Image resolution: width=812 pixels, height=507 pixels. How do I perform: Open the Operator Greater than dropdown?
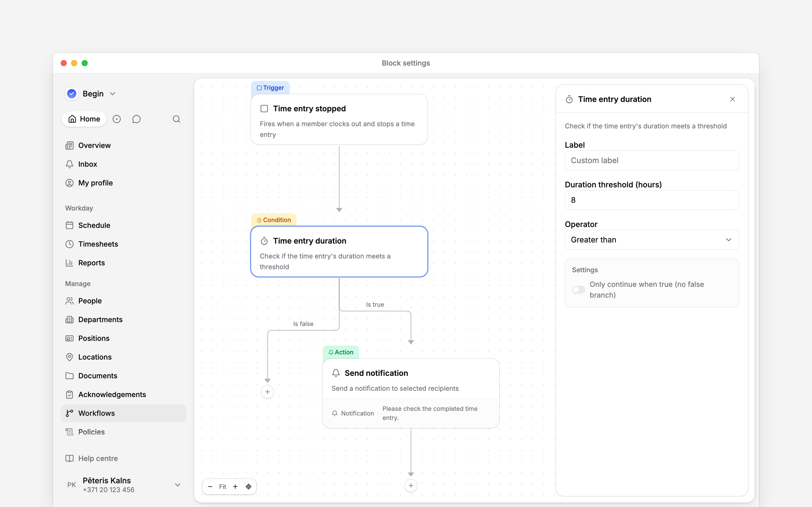pyautogui.click(x=651, y=240)
